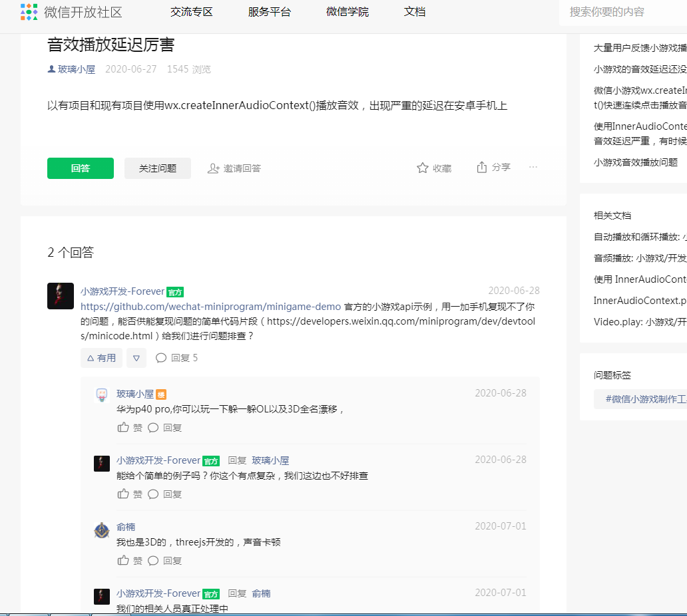Click the tag #微信小游戏制作工
Screen dimensions: 687x616
[x=640, y=399]
